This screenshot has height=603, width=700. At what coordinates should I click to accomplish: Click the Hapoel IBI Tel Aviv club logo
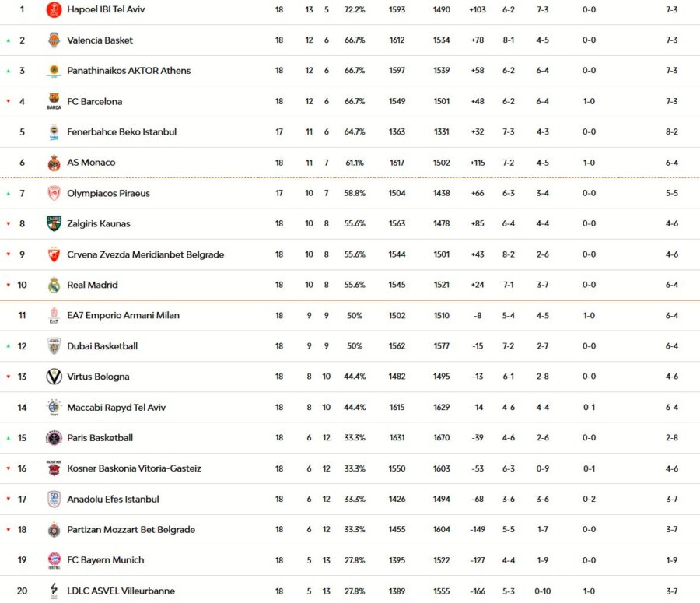pos(53,9)
